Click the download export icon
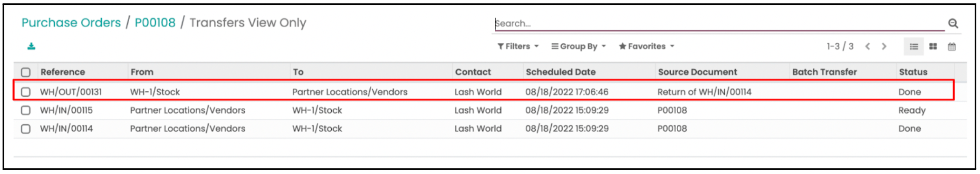This screenshot has height=174, width=980. [x=31, y=46]
